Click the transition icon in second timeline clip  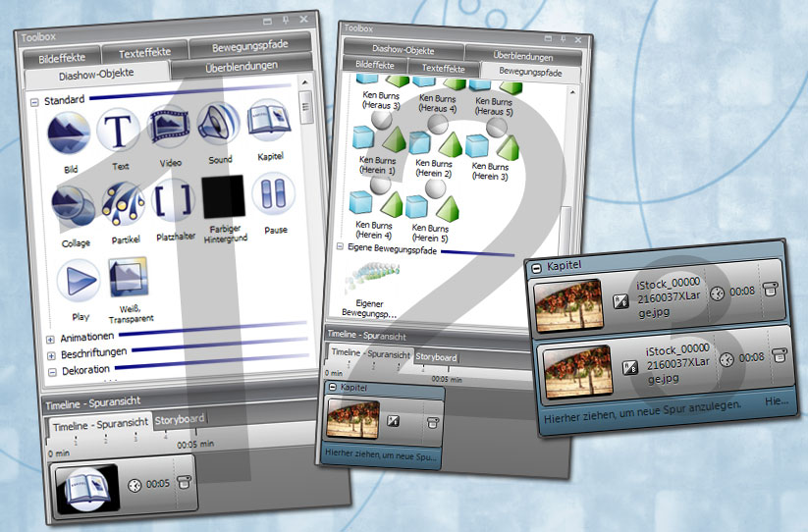tap(393, 421)
